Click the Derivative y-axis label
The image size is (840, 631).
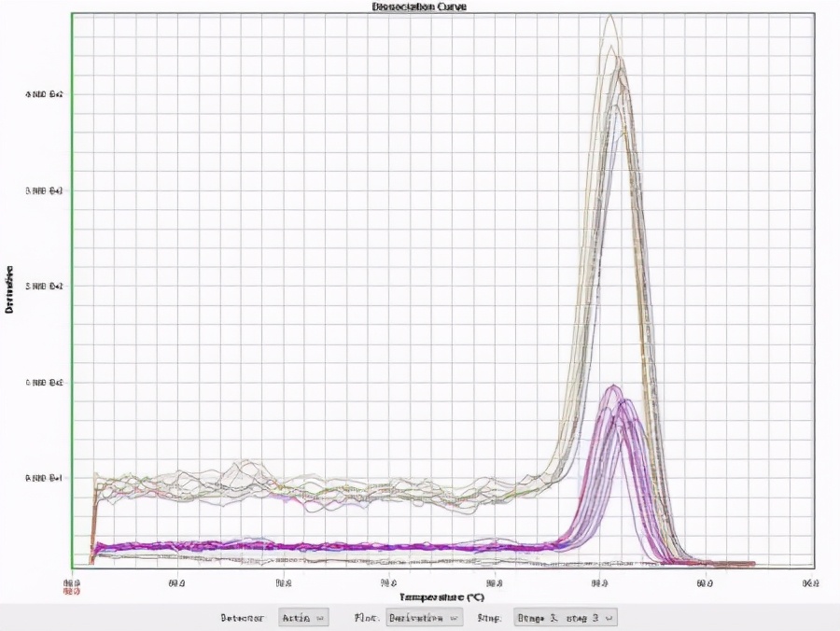(x=8, y=289)
